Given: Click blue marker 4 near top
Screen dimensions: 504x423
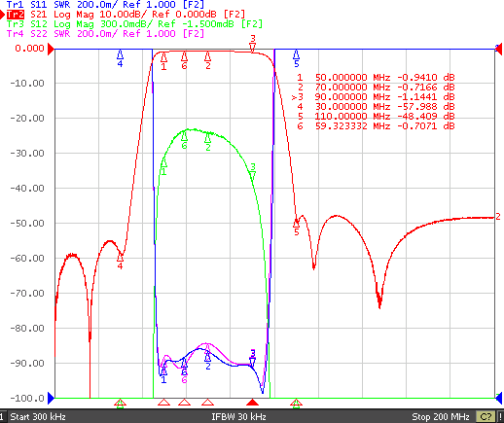Looking at the screenshot, I should (120, 58).
